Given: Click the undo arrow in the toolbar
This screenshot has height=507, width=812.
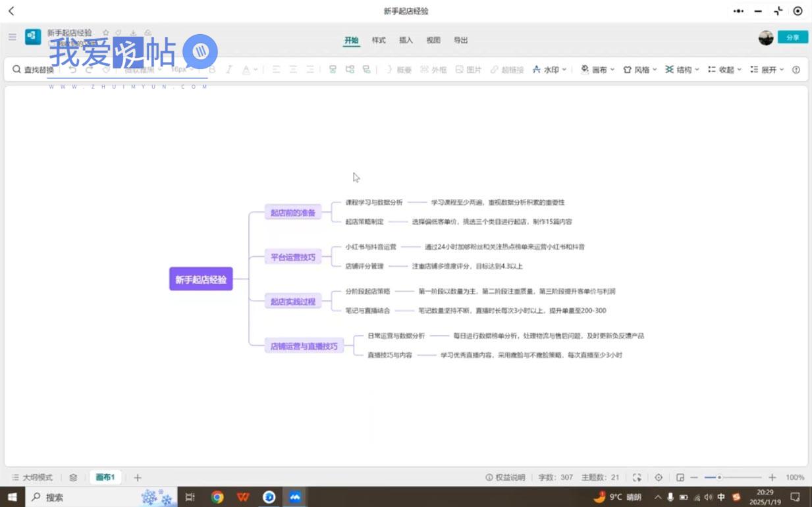Looking at the screenshot, I should click(x=72, y=70).
